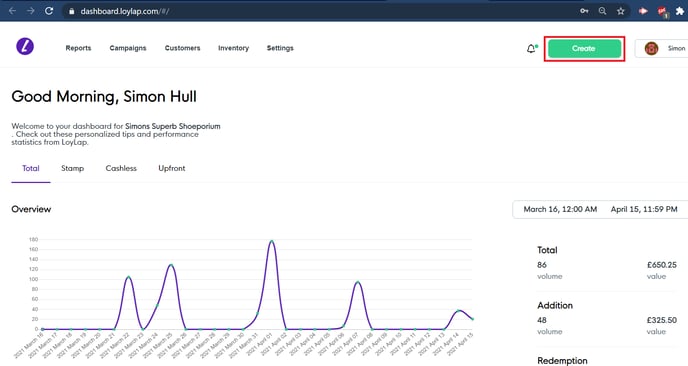Bookmark page with the star icon
Screen dimensions: 688x366
click(x=620, y=11)
